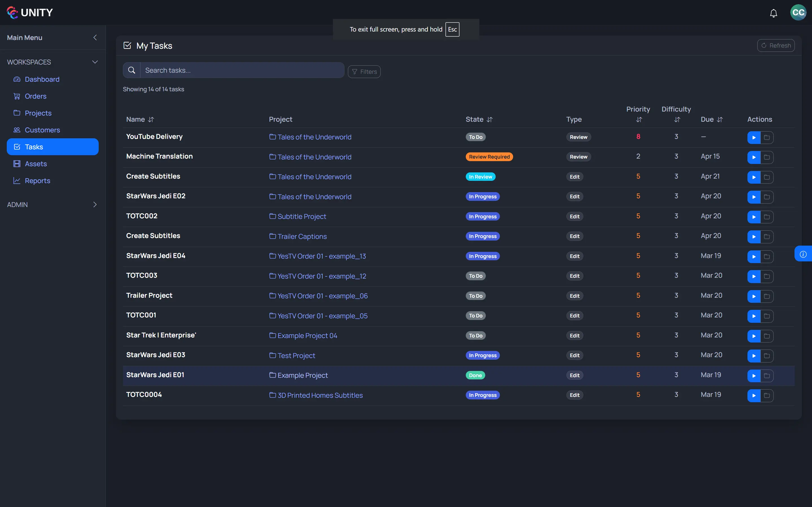Open folder action for Machine Translation task
Viewport: 812px width, 507px height.
coord(767,157)
